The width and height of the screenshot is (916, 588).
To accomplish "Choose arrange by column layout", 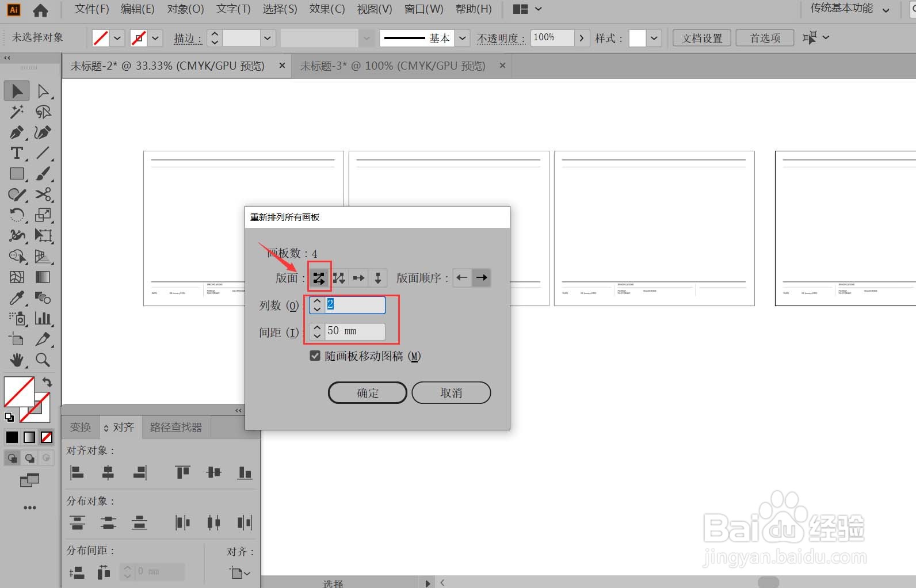I will coord(378,278).
